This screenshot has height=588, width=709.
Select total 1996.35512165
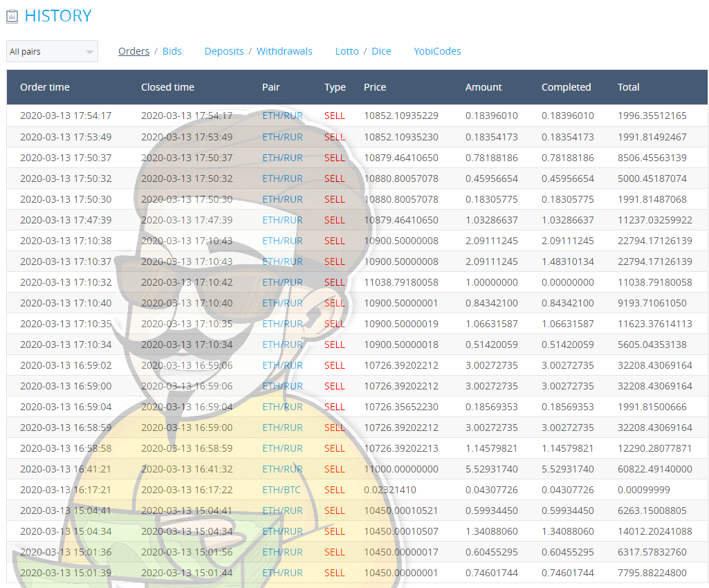coord(652,116)
